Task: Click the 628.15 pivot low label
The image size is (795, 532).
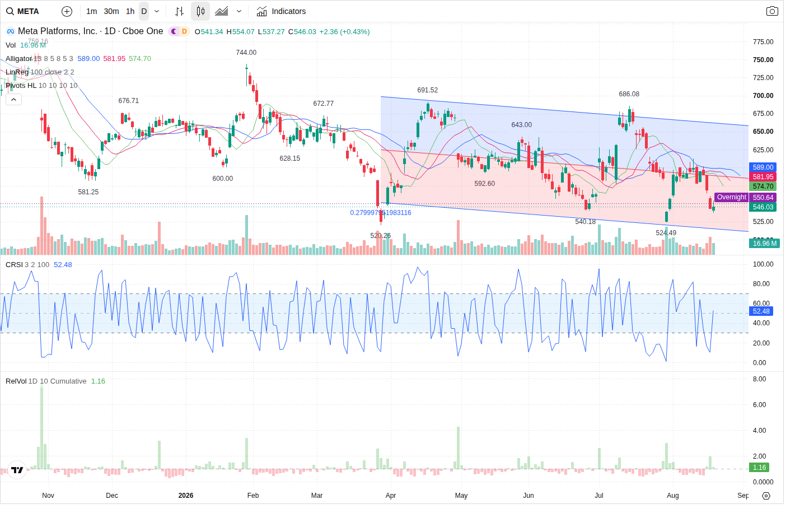Action: (x=290, y=158)
